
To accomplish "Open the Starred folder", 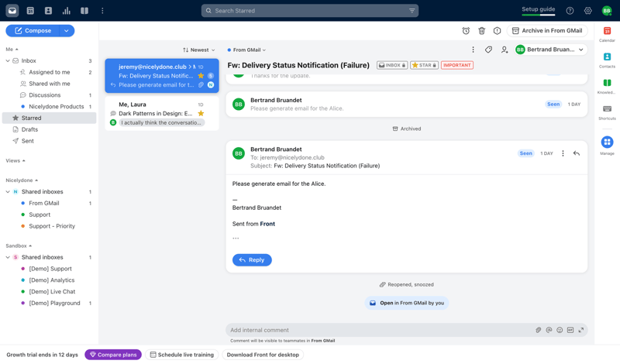I will [50, 118].
